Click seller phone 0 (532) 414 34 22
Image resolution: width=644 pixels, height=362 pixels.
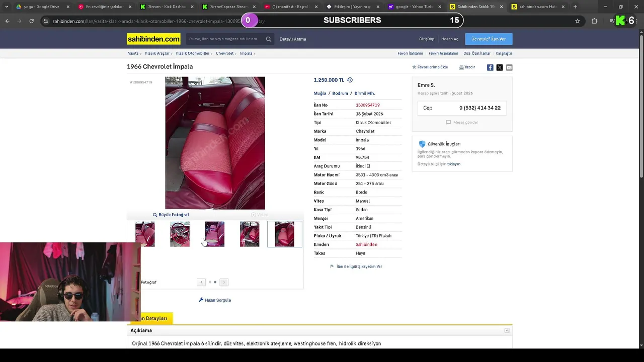point(480,108)
